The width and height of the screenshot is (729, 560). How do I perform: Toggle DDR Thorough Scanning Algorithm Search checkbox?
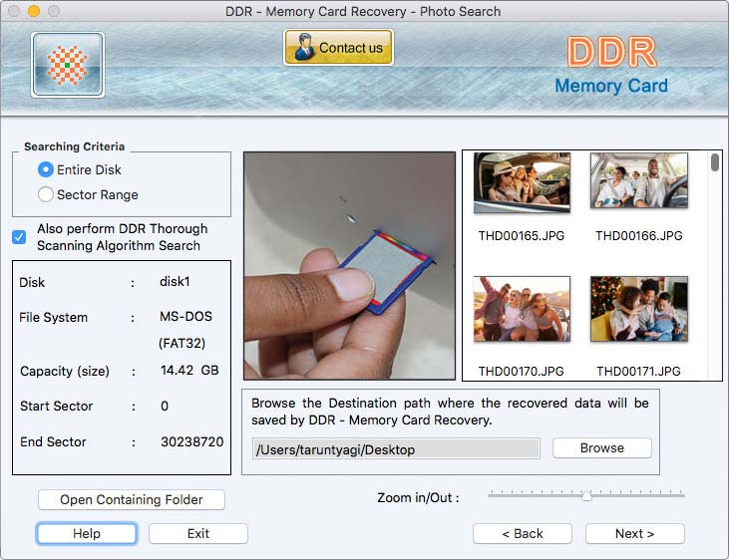point(19,237)
